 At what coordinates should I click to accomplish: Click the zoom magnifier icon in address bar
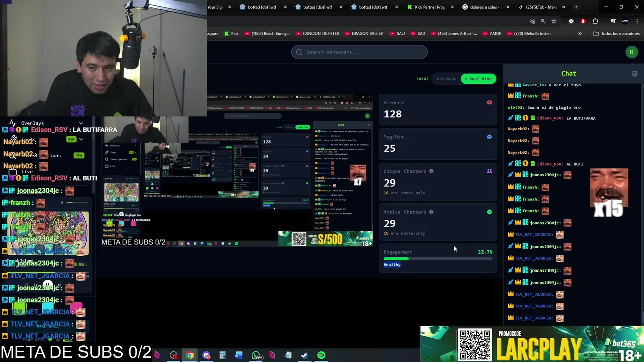click(543, 21)
